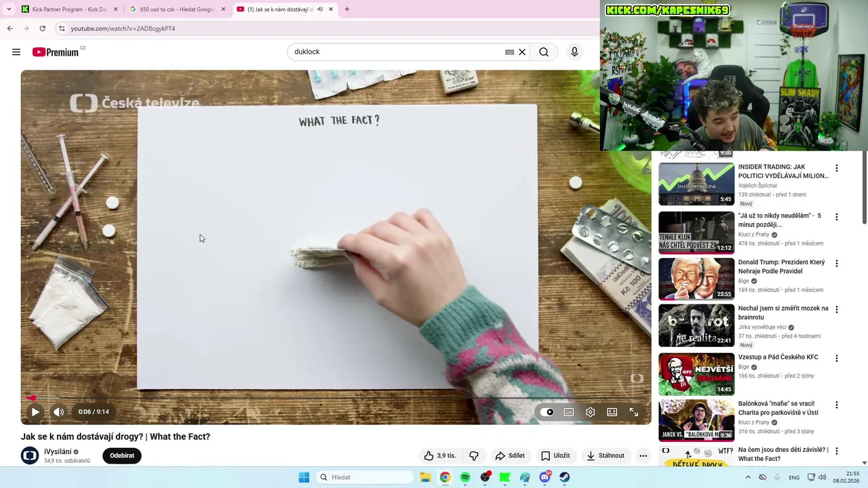868x488 pixels.
Task: Open options for 'Nechal jsem si změřit mozek' video
Action: [x=836, y=310]
